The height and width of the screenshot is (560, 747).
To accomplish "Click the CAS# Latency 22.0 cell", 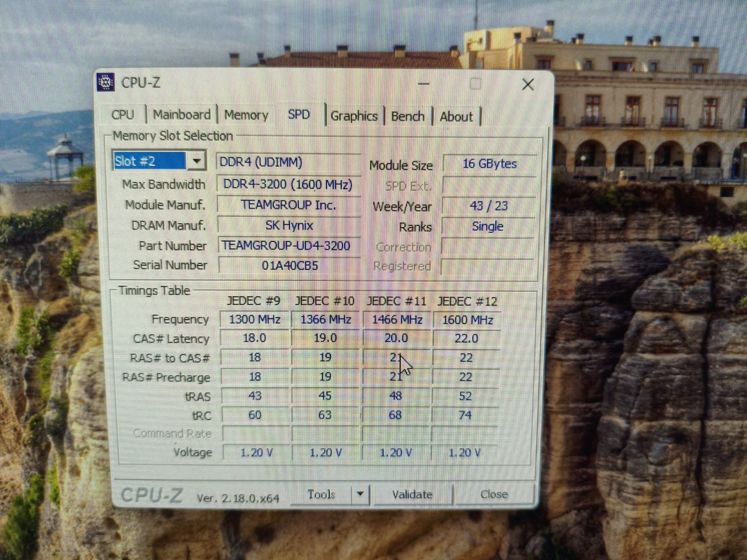I will 467,338.
